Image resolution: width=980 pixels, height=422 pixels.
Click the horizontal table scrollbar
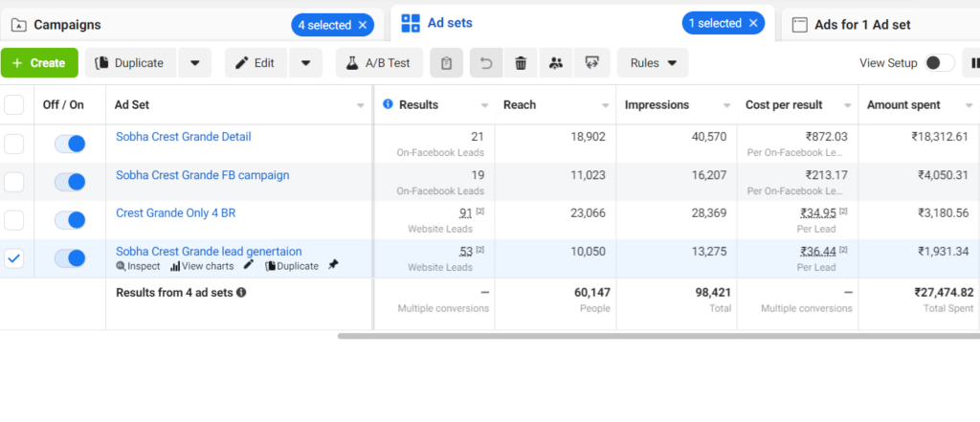(x=658, y=336)
